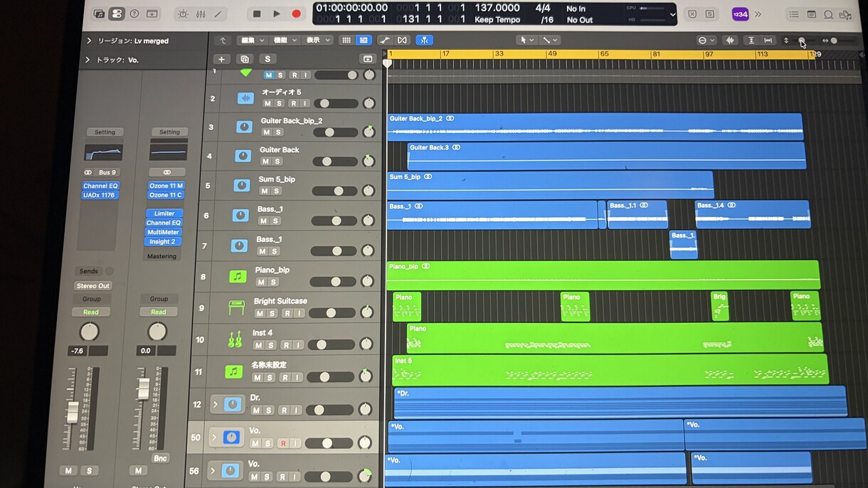Toggle input monitoring on Inst 4 track
The image size is (868, 488).
click(297, 345)
